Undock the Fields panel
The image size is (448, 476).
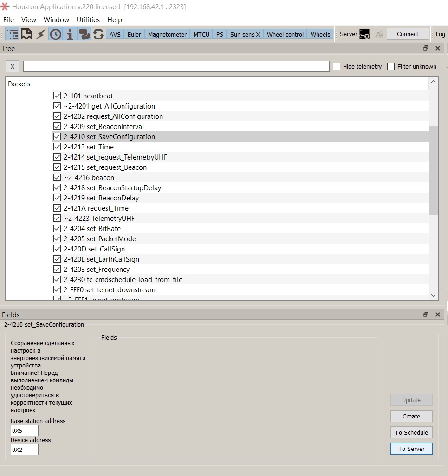point(426,315)
